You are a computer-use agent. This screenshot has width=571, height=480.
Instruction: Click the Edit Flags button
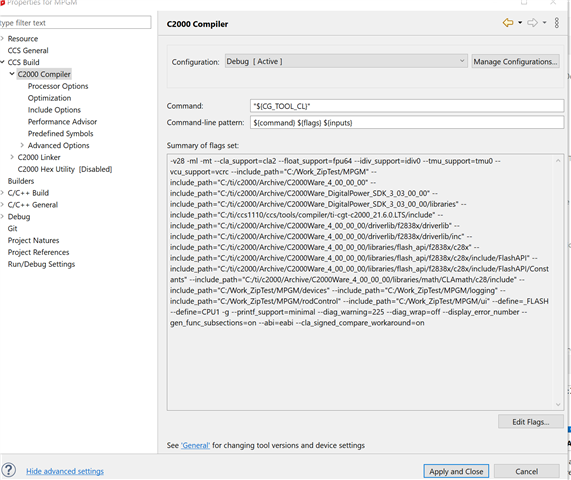pyautogui.click(x=531, y=422)
